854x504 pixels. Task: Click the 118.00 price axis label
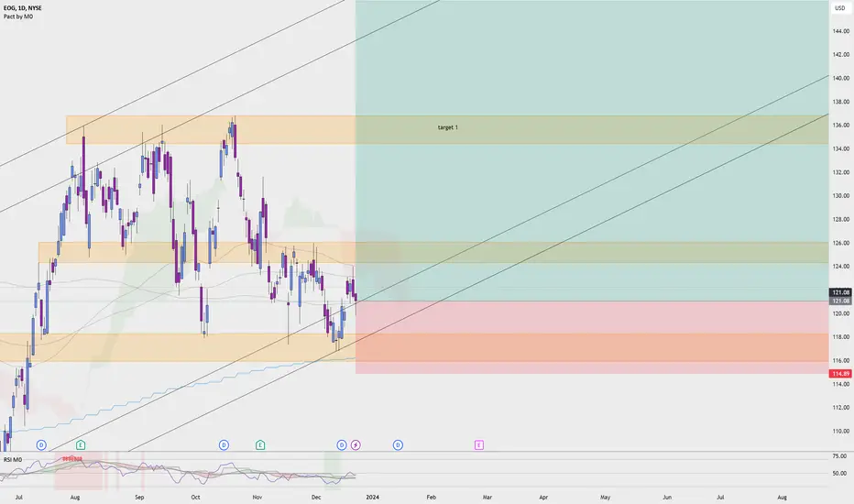(x=841, y=336)
